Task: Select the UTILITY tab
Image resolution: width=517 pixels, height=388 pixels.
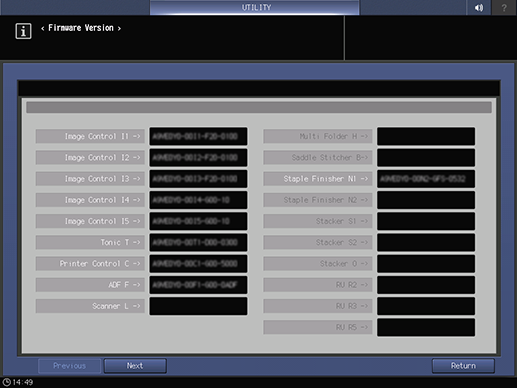Action: pos(255,7)
